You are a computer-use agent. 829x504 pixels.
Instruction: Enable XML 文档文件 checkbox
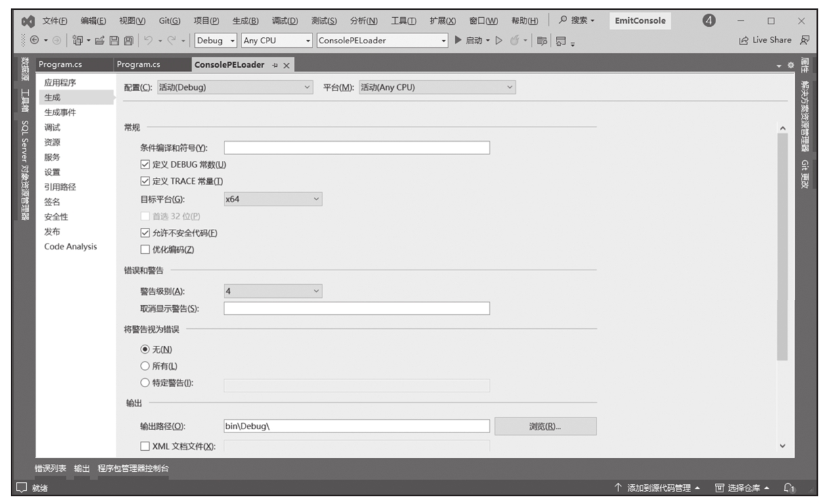pyautogui.click(x=145, y=446)
